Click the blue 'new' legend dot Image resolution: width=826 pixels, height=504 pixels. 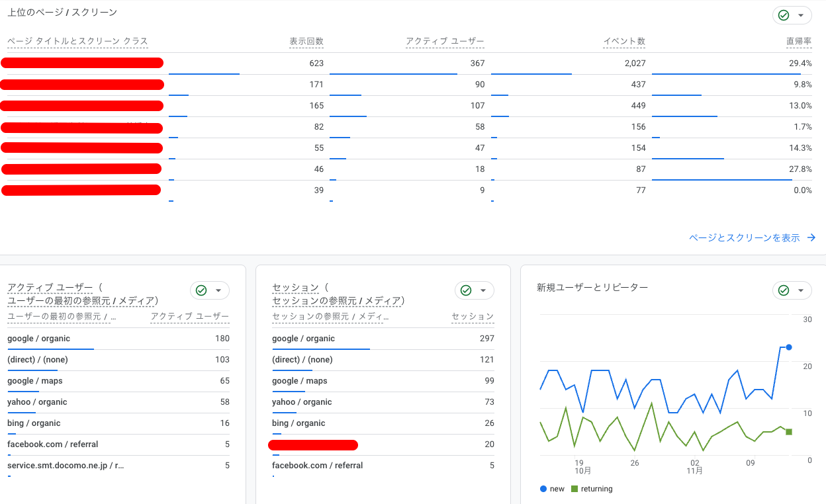click(x=543, y=489)
